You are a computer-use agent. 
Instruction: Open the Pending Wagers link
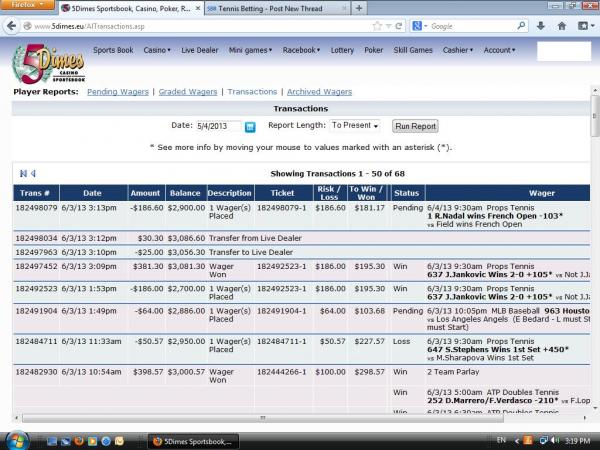[118, 91]
